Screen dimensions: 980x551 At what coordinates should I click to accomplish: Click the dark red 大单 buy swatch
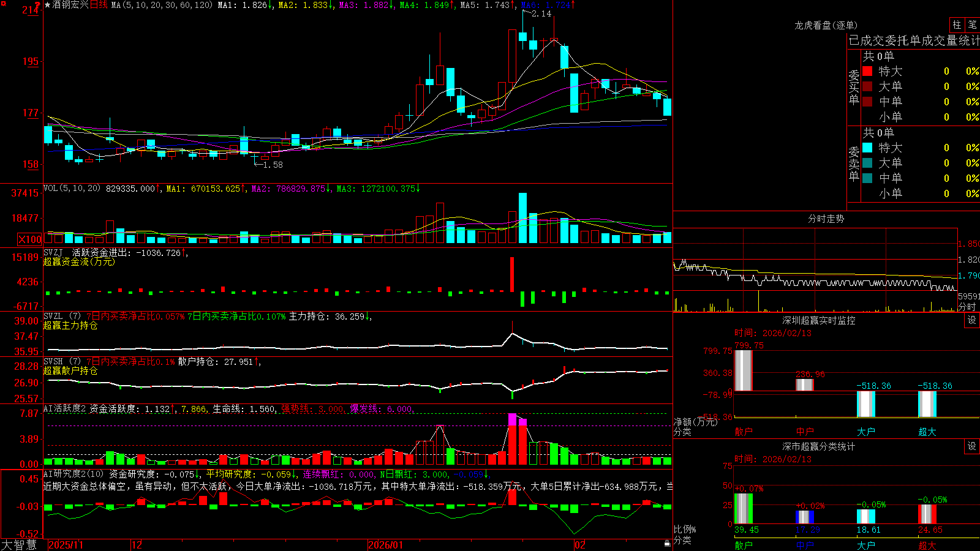[867, 86]
